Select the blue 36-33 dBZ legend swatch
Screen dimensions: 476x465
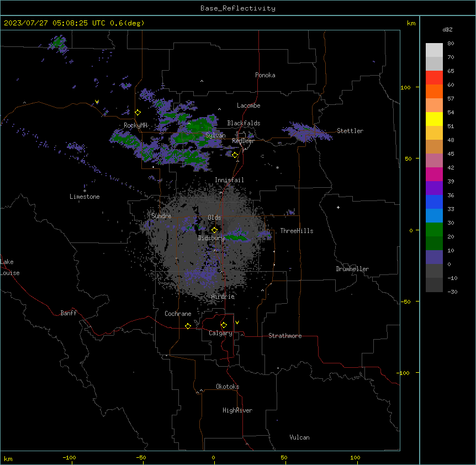point(434,202)
